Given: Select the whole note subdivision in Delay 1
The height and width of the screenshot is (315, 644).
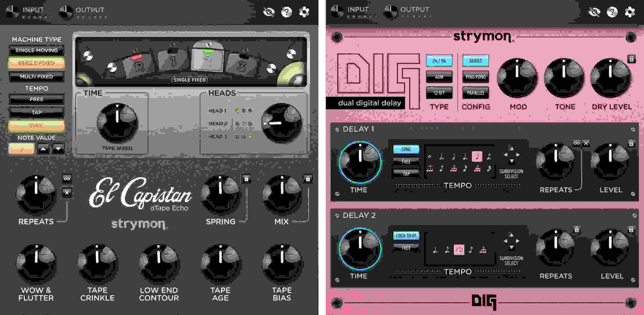Looking at the screenshot, I should click(x=429, y=157).
